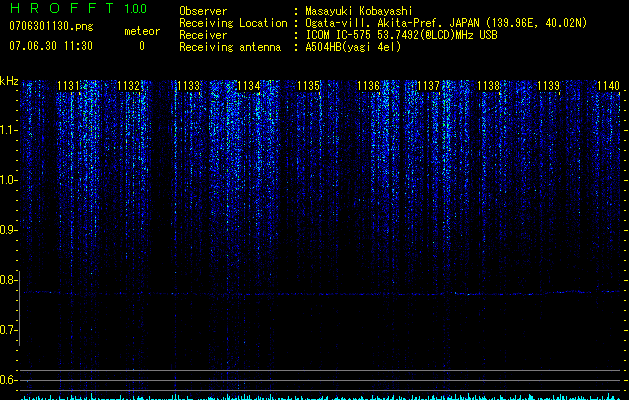The width and height of the screenshot is (629, 400).
Task: Click the 1136 time marker
Action: [x=368, y=85]
